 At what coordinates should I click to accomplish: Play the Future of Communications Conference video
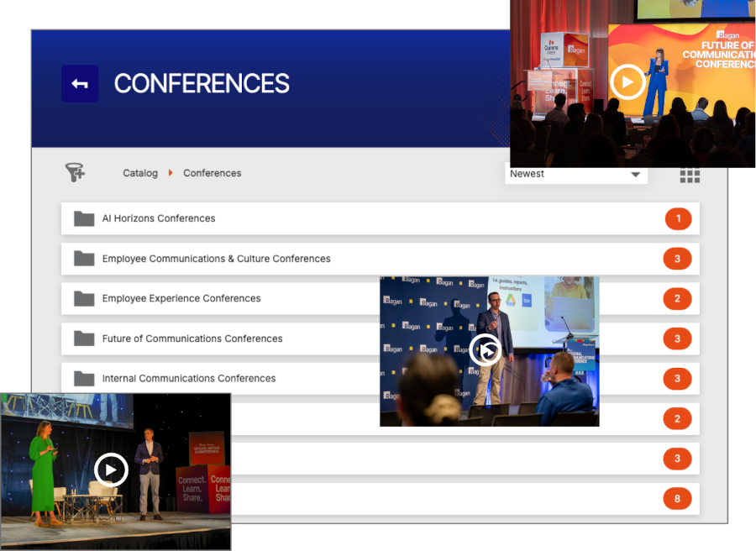(x=627, y=82)
